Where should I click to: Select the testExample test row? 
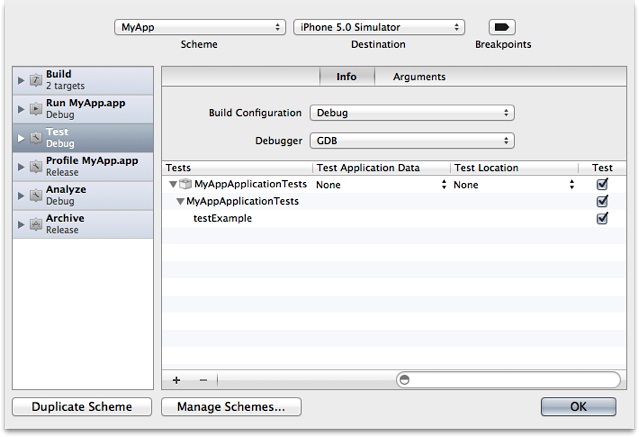click(394, 218)
